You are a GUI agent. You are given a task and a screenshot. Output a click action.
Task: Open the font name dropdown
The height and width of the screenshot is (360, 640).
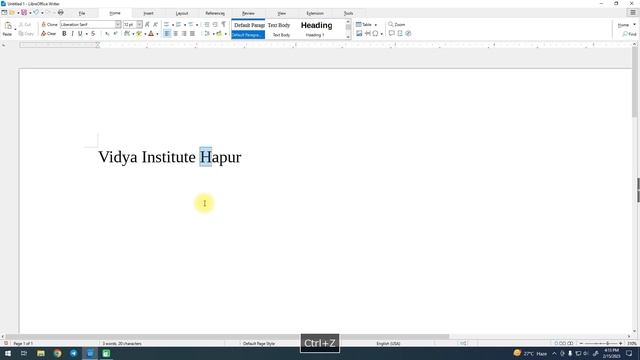(118, 24)
